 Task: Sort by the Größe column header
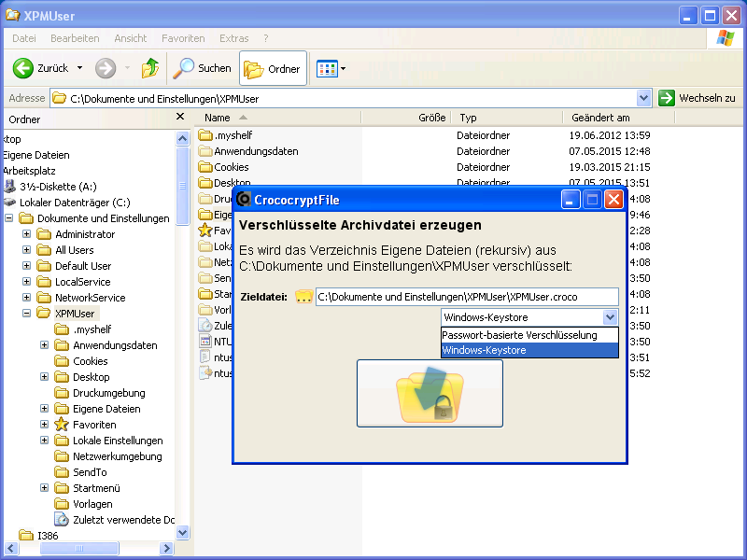[x=406, y=118]
